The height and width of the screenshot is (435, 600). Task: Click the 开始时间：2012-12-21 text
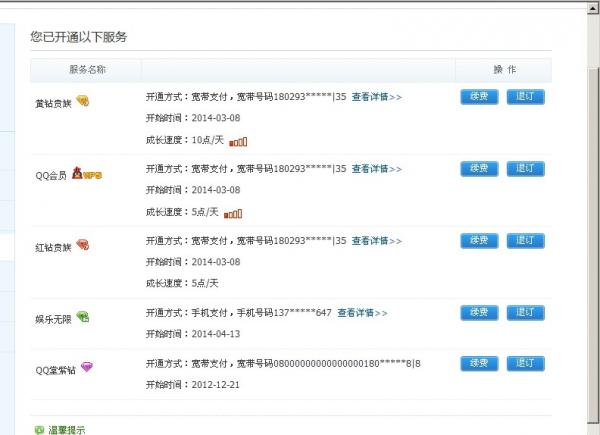[x=192, y=385]
